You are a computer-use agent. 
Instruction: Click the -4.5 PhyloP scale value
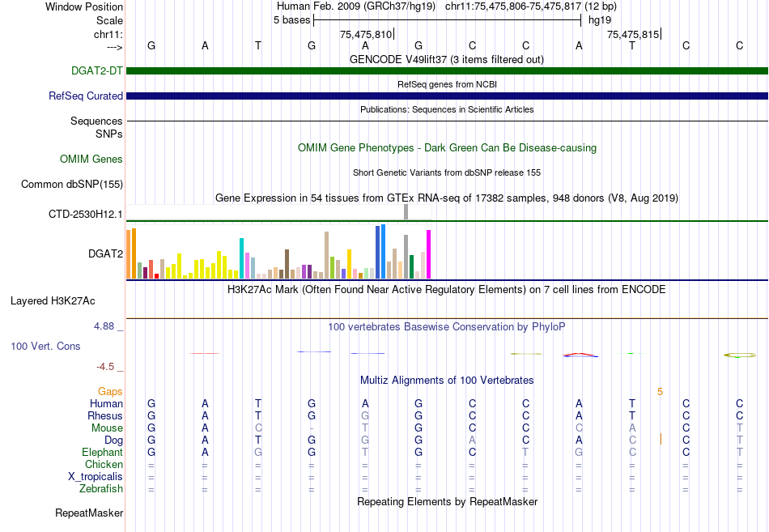[105, 367]
